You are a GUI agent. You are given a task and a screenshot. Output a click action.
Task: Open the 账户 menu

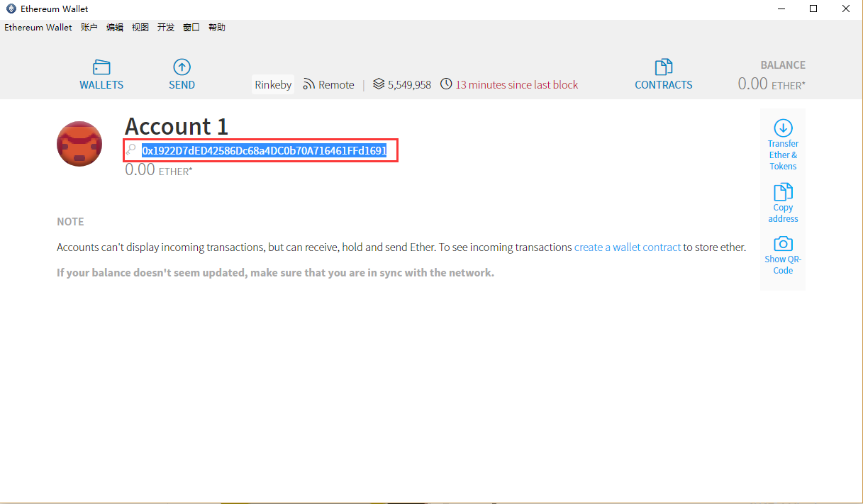[x=89, y=28]
